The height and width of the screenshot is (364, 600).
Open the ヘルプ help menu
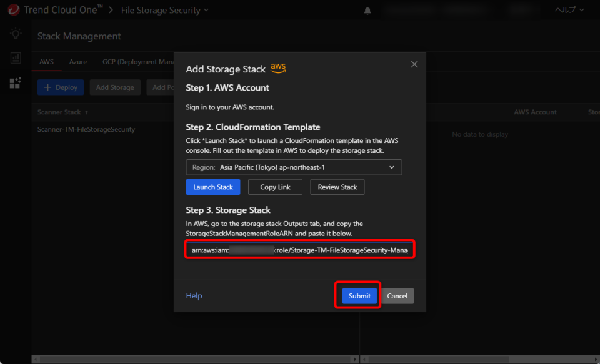pyautogui.click(x=569, y=10)
